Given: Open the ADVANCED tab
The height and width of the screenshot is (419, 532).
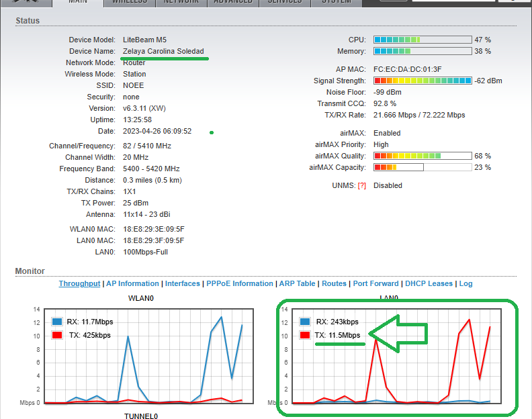Looking at the screenshot, I should click(x=233, y=3).
